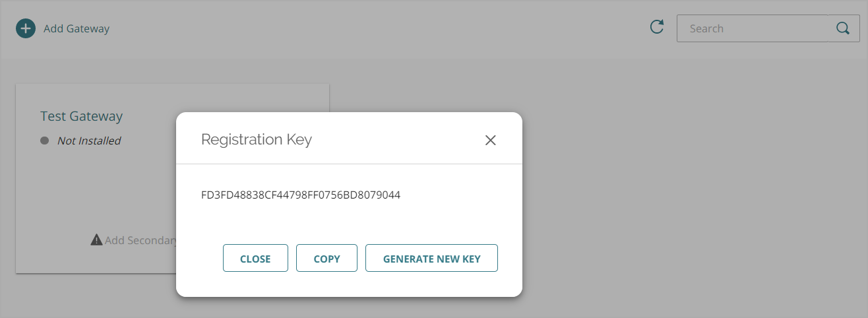Click blank space below the registration key
The width and height of the screenshot is (868, 318).
[348, 221]
